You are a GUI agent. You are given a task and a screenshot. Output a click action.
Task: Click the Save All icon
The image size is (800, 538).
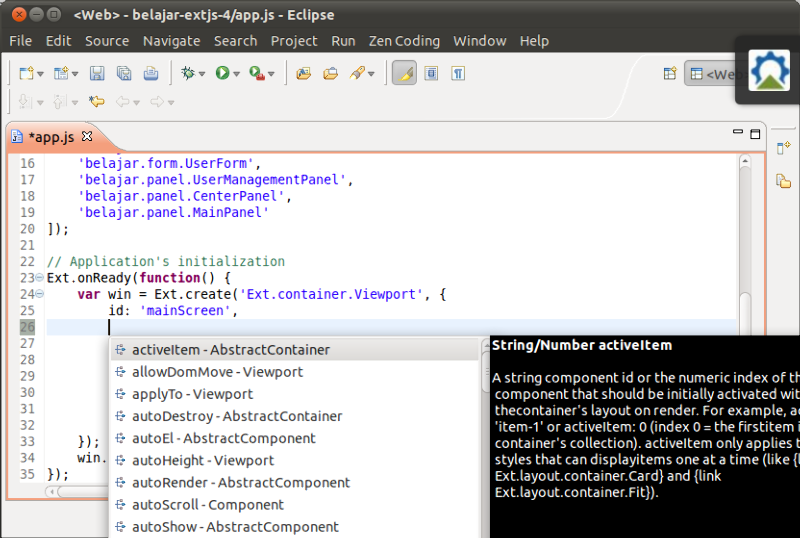point(124,73)
